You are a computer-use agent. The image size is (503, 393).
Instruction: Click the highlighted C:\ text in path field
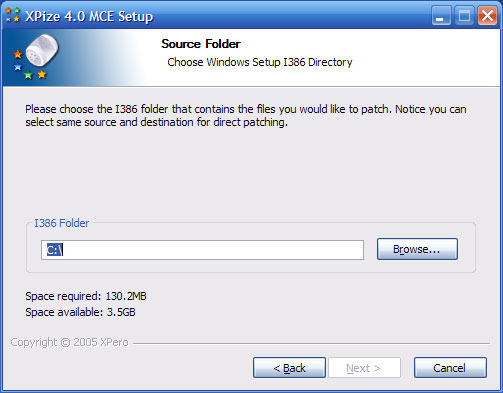tap(54, 250)
